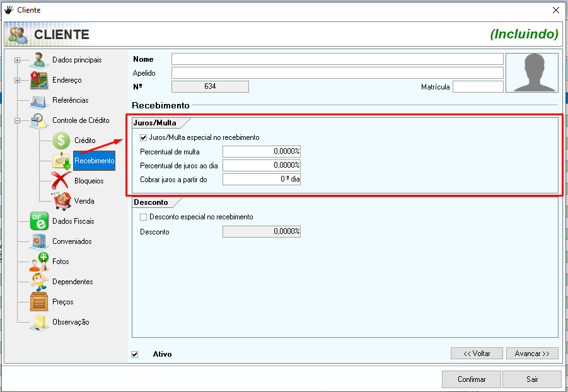Open the Observação section

click(x=71, y=322)
